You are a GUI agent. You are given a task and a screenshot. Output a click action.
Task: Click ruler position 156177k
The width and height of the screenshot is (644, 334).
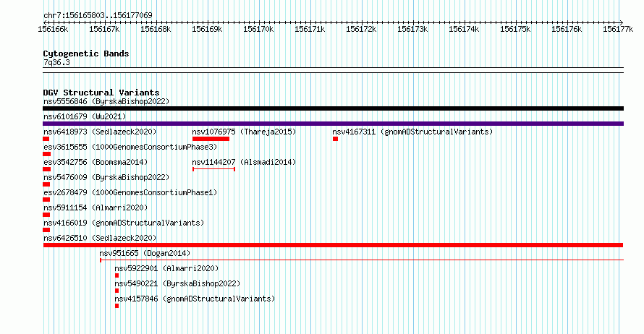[618, 29]
